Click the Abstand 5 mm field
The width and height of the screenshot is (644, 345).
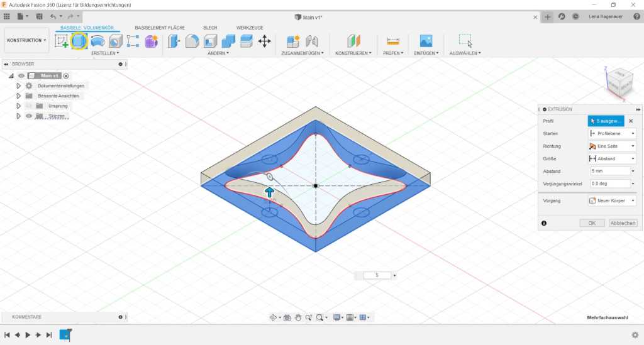tap(610, 171)
